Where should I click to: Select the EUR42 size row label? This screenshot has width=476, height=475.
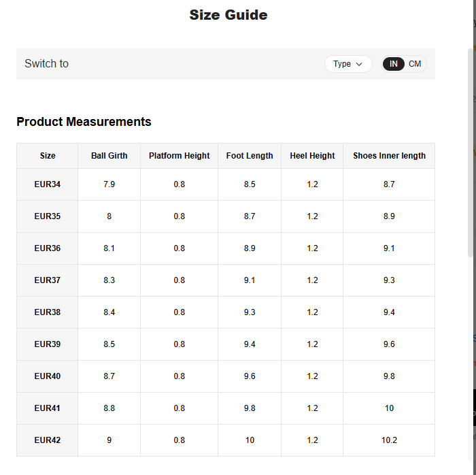click(x=48, y=440)
